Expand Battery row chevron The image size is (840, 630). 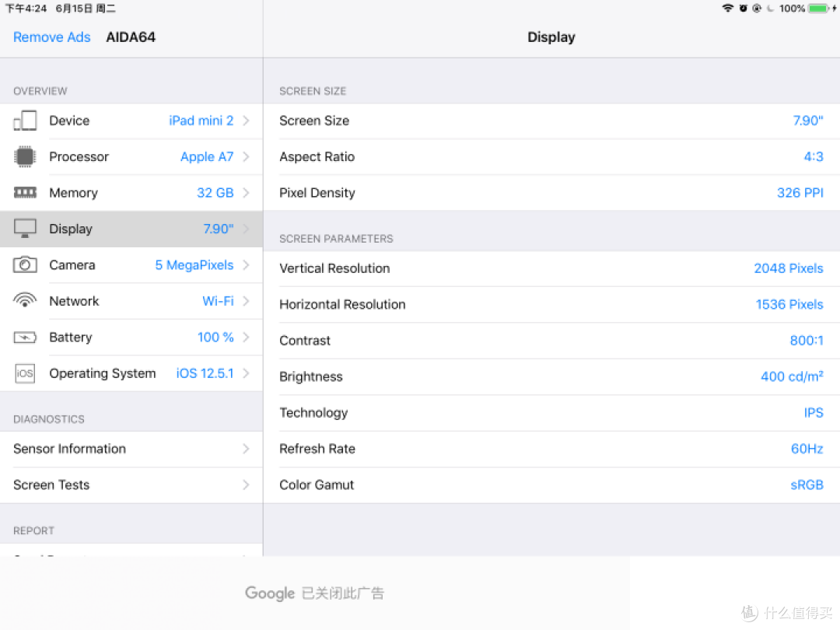(x=246, y=337)
